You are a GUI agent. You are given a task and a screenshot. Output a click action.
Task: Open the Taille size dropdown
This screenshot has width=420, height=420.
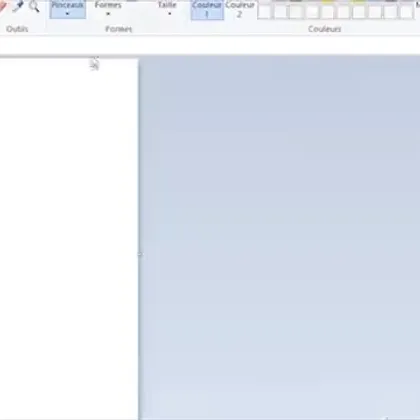167,9
